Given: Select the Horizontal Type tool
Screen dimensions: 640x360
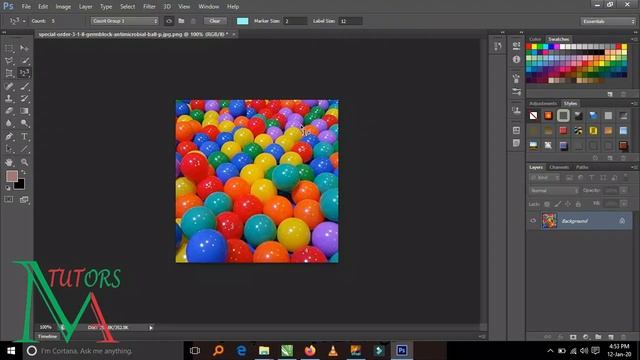Looking at the screenshot, I should pos(24,136).
